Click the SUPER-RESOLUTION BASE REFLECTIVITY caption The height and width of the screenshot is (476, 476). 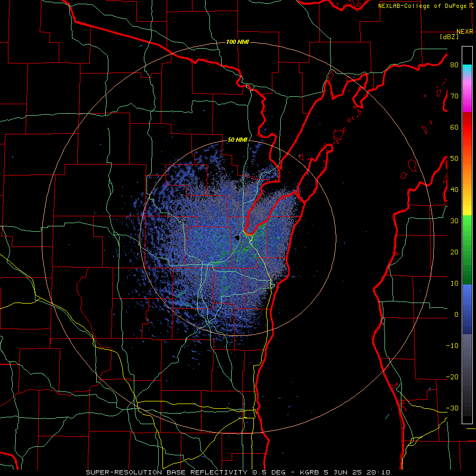pos(167,472)
